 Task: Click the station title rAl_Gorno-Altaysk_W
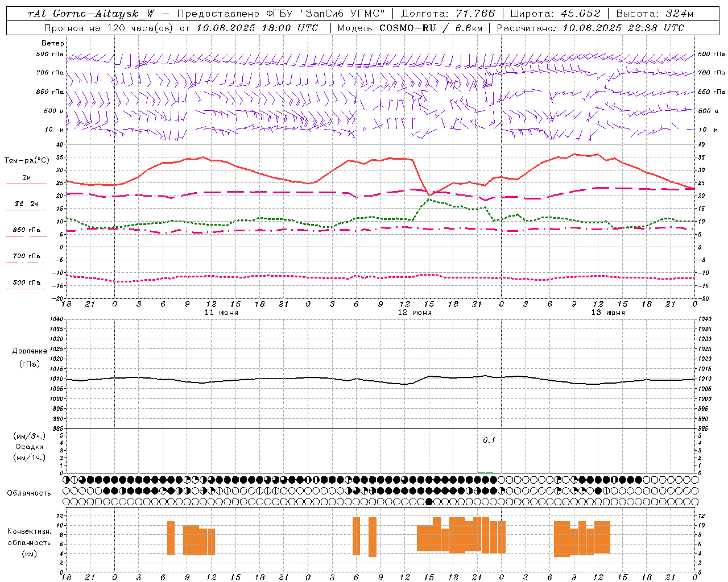pyautogui.click(x=91, y=14)
